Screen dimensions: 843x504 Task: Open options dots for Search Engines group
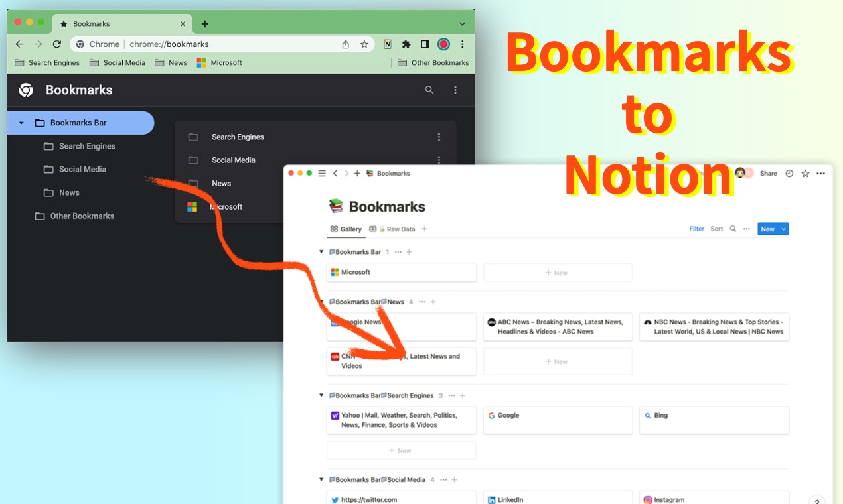(451, 395)
